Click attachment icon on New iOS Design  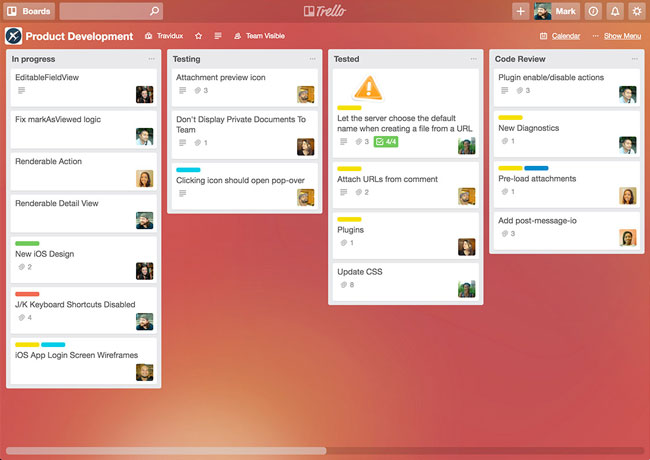click(x=22, y=267)
